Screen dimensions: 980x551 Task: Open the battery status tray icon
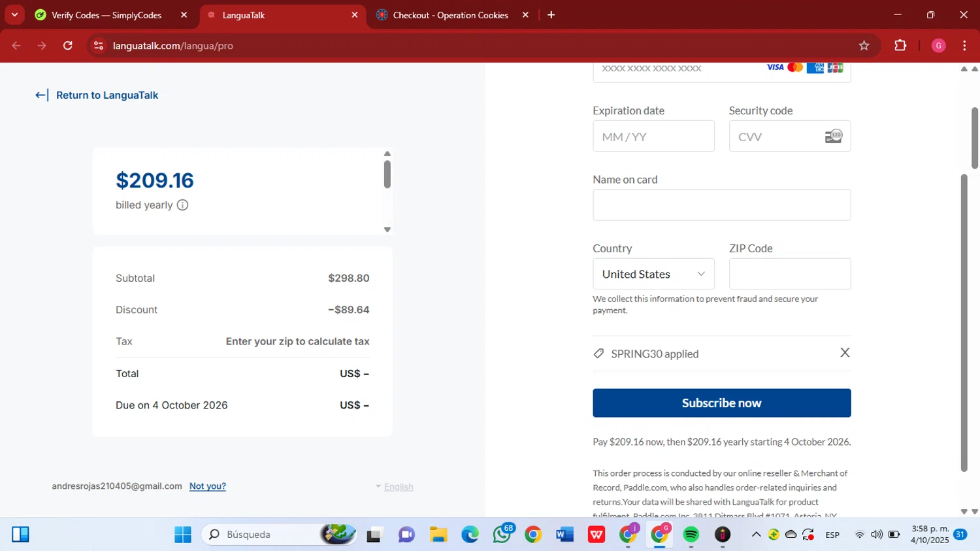tap(894, 535)
